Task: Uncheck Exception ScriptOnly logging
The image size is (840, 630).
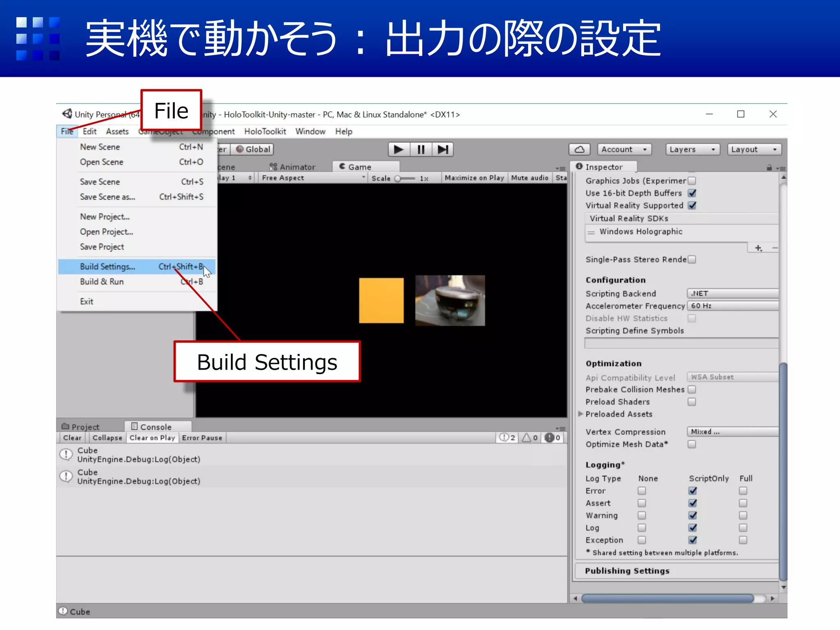Action: (x=693, y=540)
